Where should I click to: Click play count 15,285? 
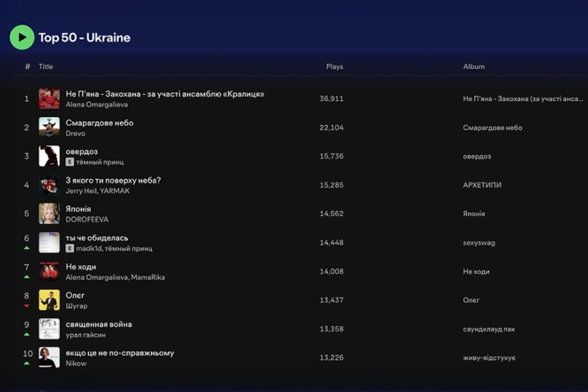point(332,185)
